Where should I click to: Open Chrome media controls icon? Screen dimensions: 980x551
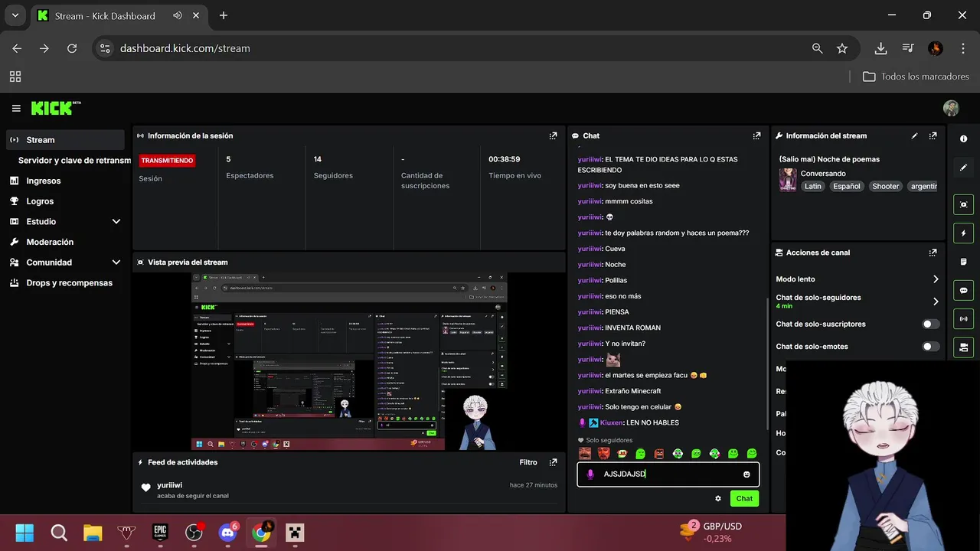908,48
